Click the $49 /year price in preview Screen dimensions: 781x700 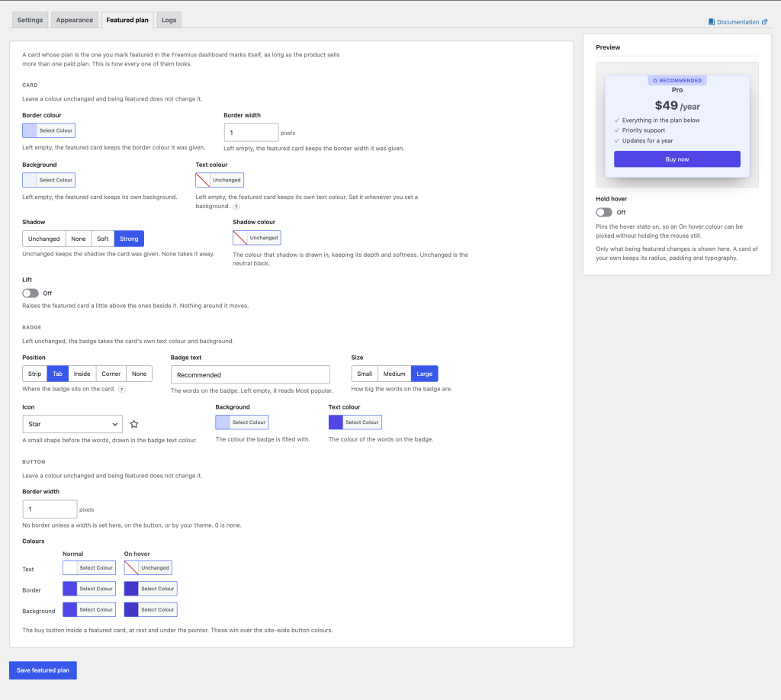(677, 105)
